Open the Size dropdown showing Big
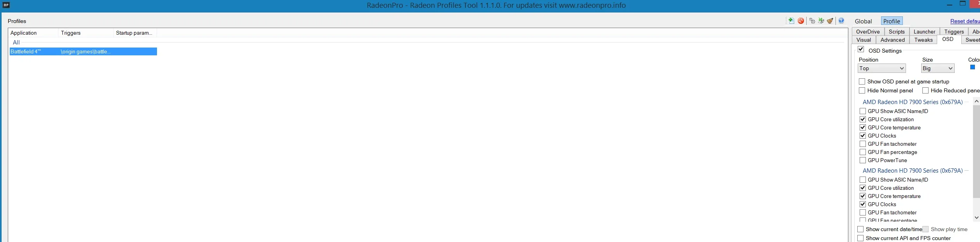Screen dimensions: 980x242 pos(938,68)
